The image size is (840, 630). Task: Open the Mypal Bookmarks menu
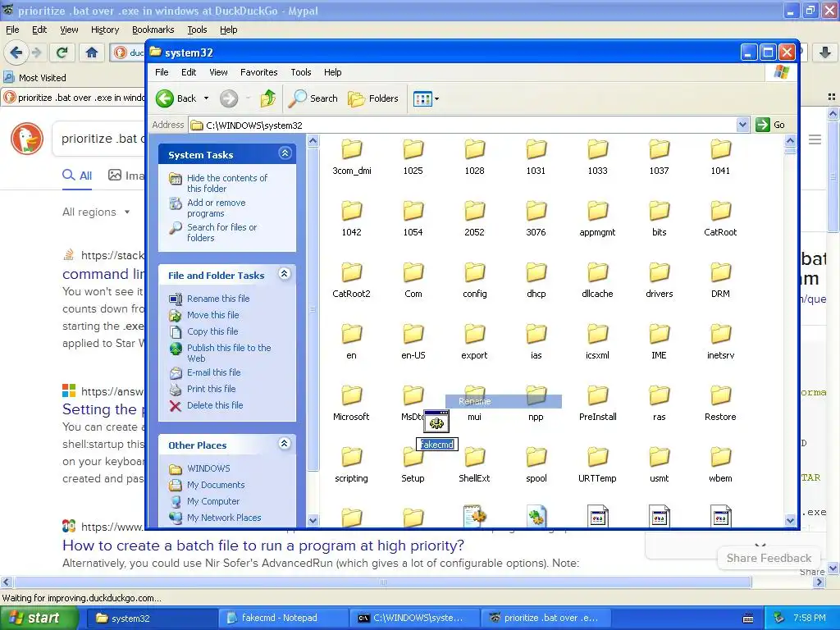click(153, 30)
